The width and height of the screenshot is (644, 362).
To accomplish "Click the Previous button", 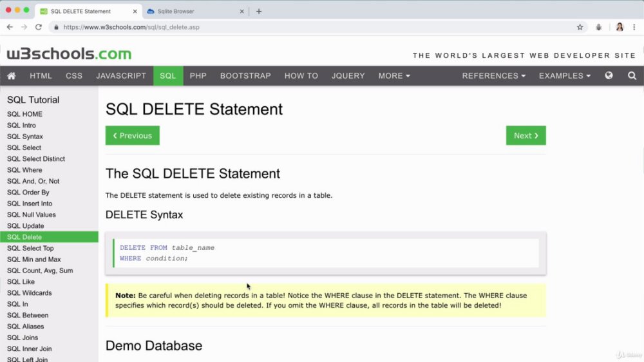I will pos(132,136).
